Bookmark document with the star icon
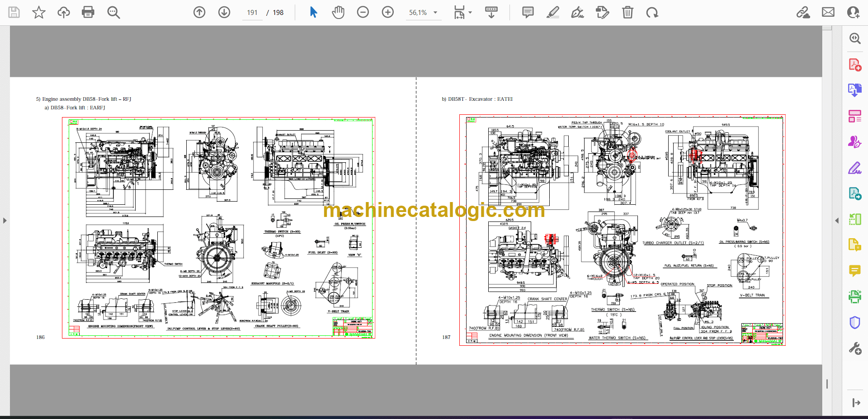The height and width of the screenshot is (419, 868). click(39, 12)
